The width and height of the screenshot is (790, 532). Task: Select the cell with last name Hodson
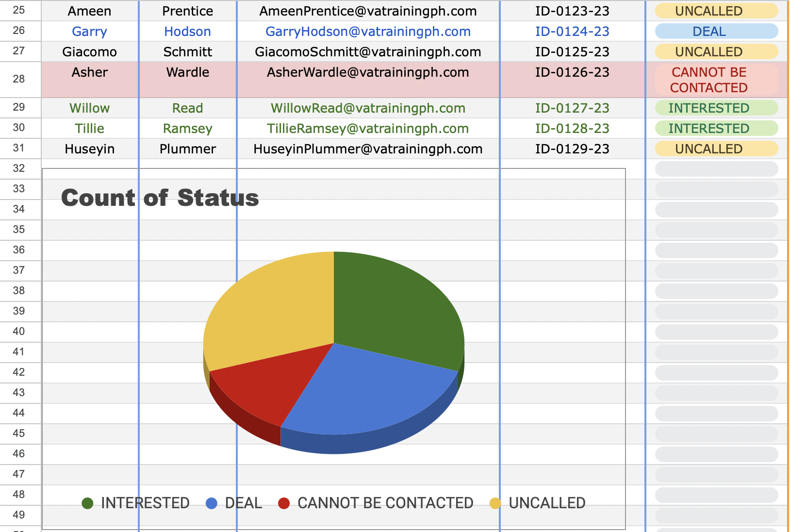pyautogui.click(x=188, y=32)
